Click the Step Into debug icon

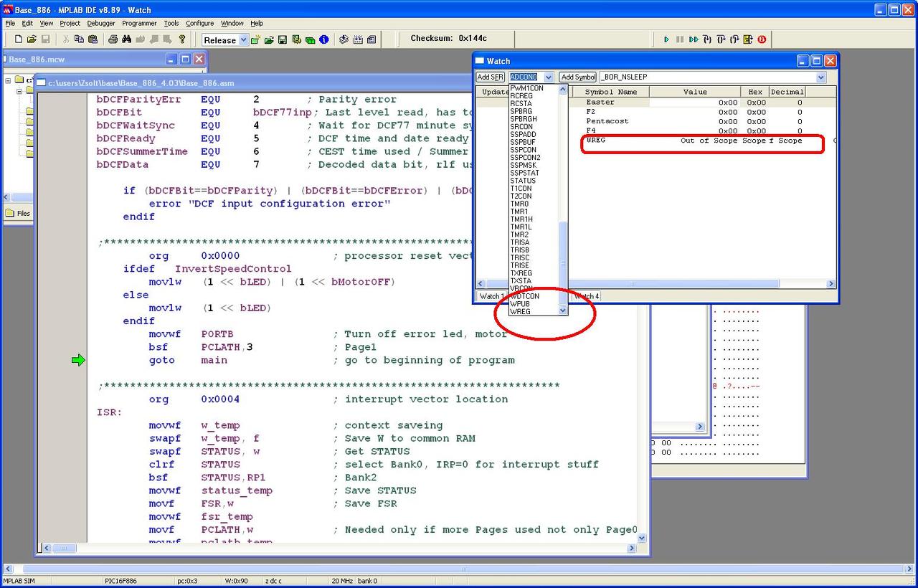click(x=707, y=39)
